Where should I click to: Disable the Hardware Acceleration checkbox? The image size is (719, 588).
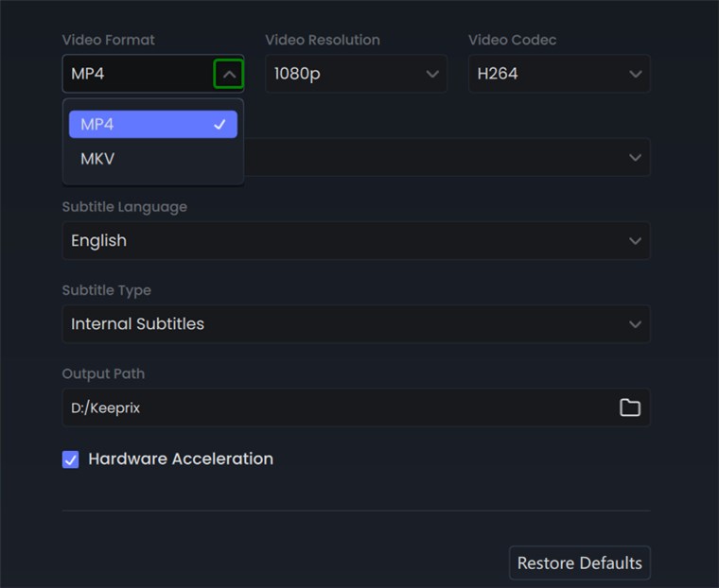[x=70, y=459]
